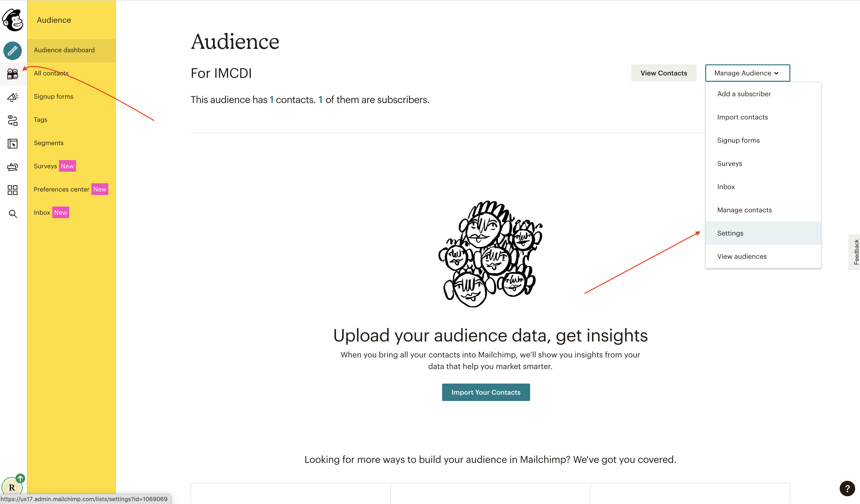
Task: Click the Search magnifier icon
Action: [13, 214]
